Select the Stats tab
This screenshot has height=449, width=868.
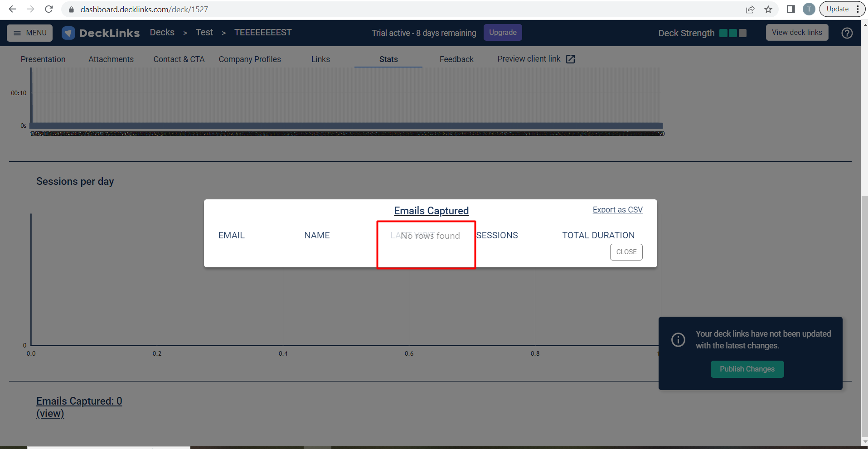point(388,59)
